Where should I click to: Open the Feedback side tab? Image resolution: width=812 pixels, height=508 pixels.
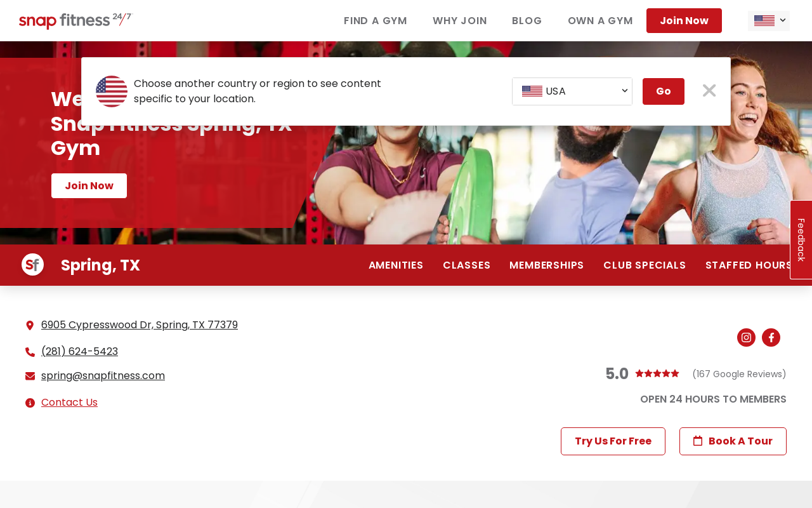tap(801, 240)
